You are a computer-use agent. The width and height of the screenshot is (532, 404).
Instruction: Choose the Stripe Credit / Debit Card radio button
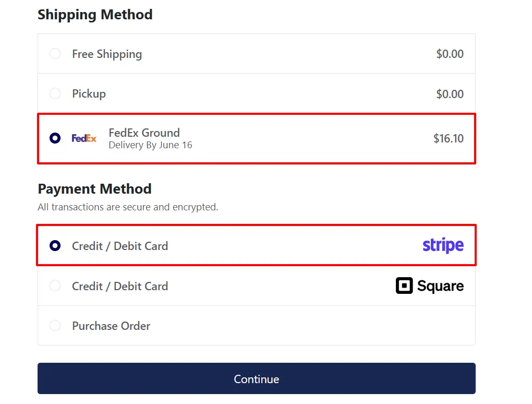(55, 245)
